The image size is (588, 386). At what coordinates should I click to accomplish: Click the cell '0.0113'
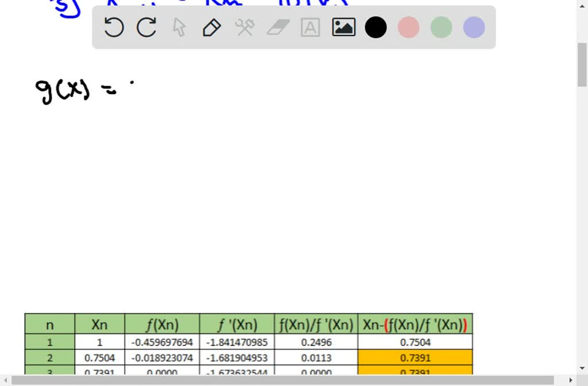pyautogui.click(x=316, y=358)
